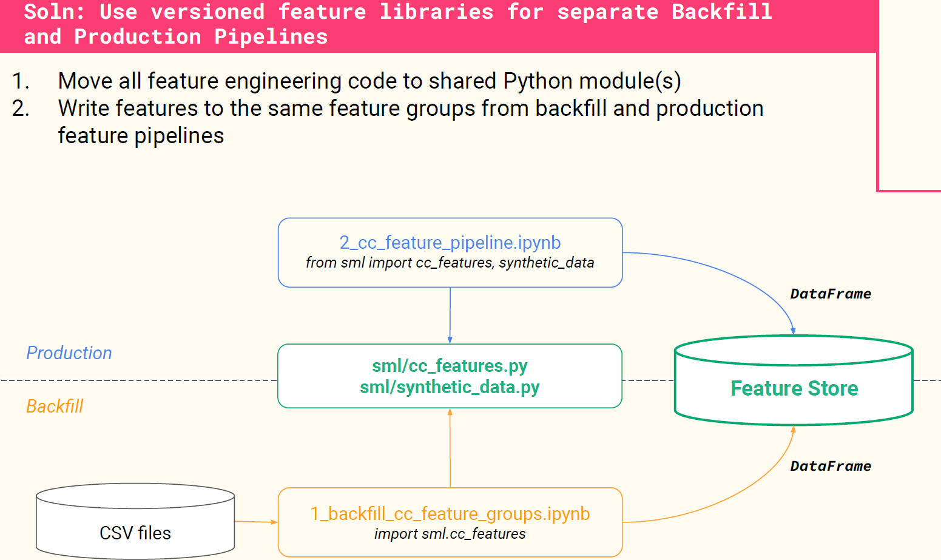The image size is (941, 560).
Task: Click the lower 'DataFrame' label near backfill arrow
Action: [831, 467]
